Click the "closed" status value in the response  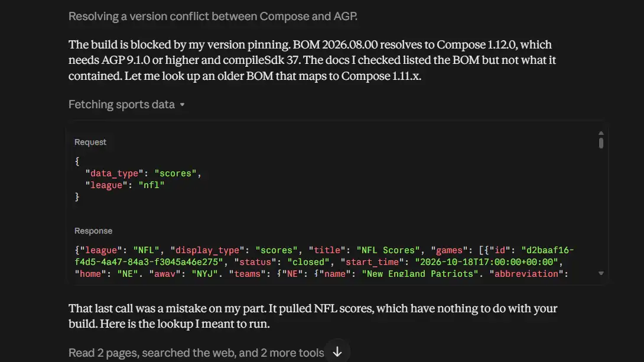[x=308, y=262]
